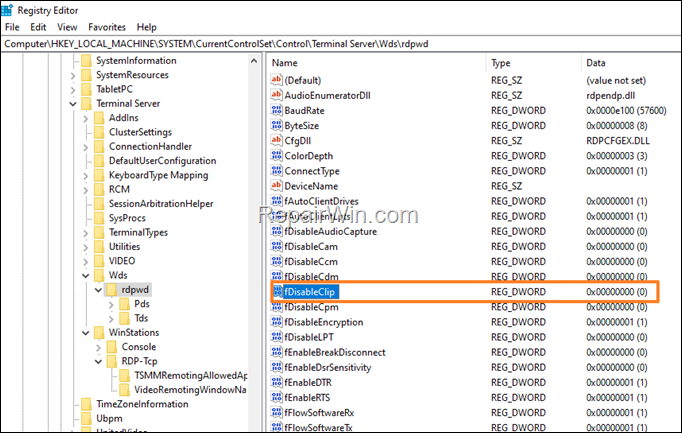Click the fEnableRTS DWORD icon
The image size is (682, 433).
276,397
